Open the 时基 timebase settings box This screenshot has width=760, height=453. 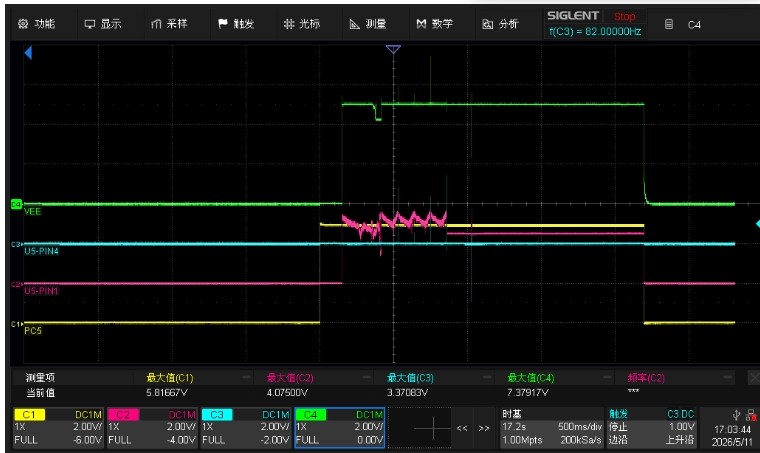(x=552, y=427)
